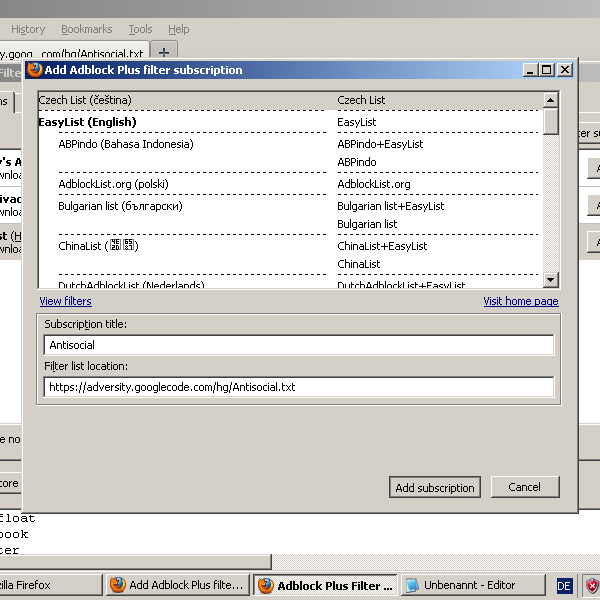This screenshot has width=600, height=600.
Task: Select Czech List (čeština) row
Action: 291,100
